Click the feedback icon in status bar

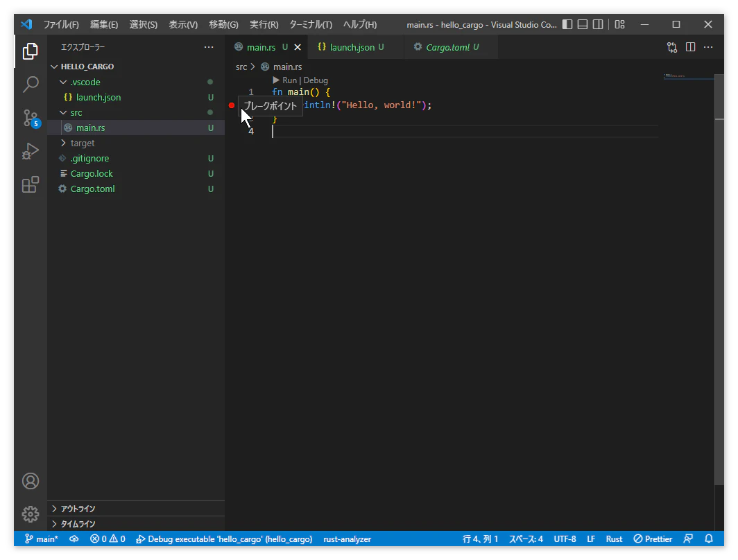688,539
